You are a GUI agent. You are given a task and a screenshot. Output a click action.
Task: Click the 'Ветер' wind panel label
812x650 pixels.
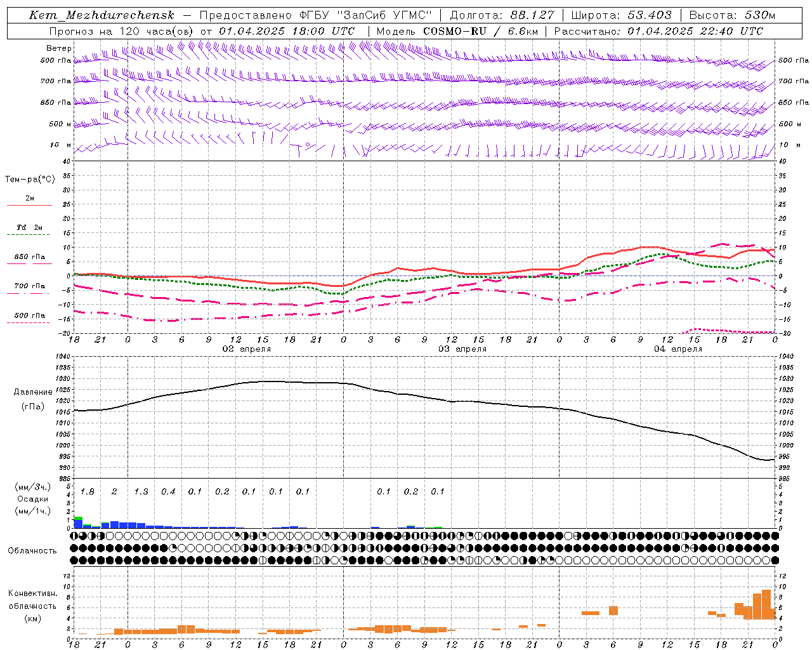59,48
